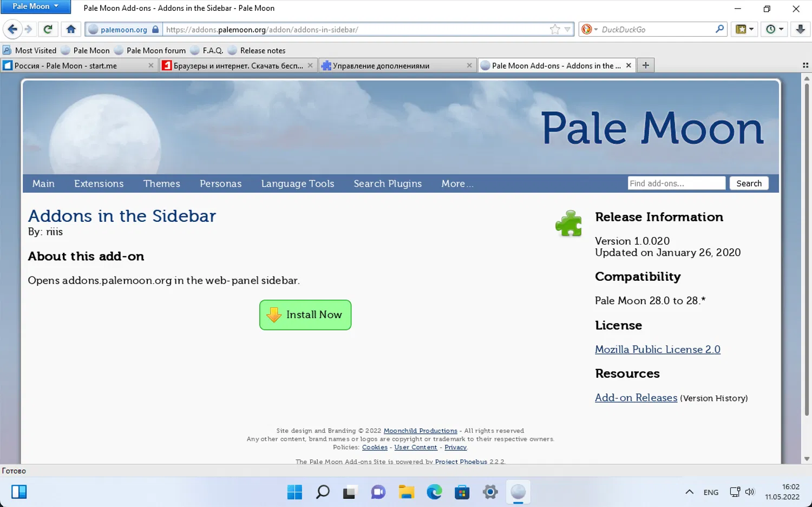Click the page scrollbar up arrow
The image size is (812, 507).
(807, 78)
